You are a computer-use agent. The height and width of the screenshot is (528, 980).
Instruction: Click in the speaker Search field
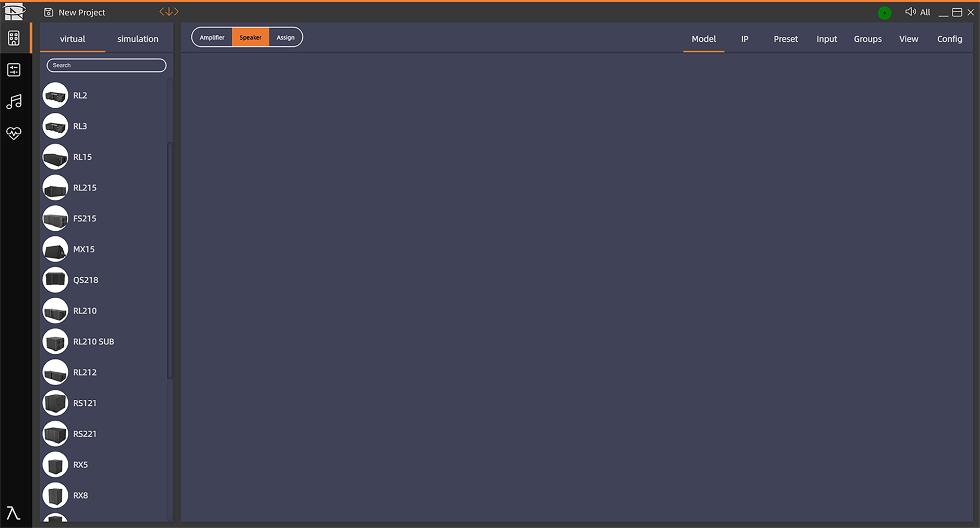point(106,65)
